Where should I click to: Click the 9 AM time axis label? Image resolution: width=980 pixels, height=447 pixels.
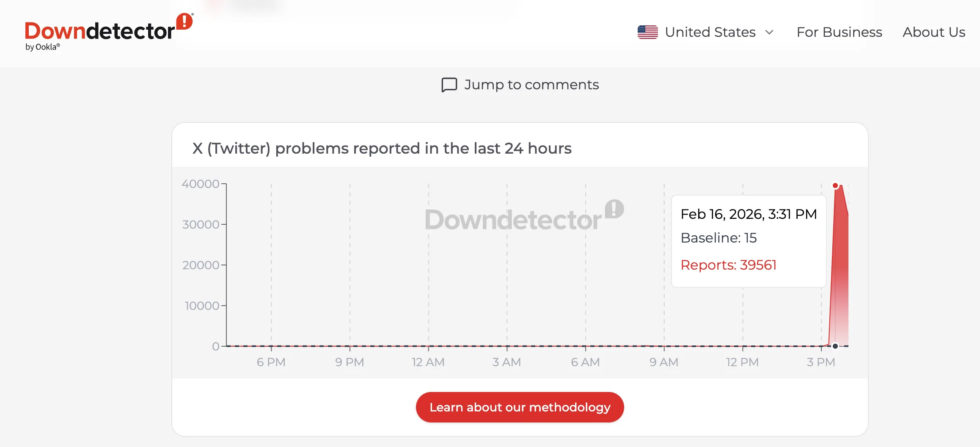point(664,362)
